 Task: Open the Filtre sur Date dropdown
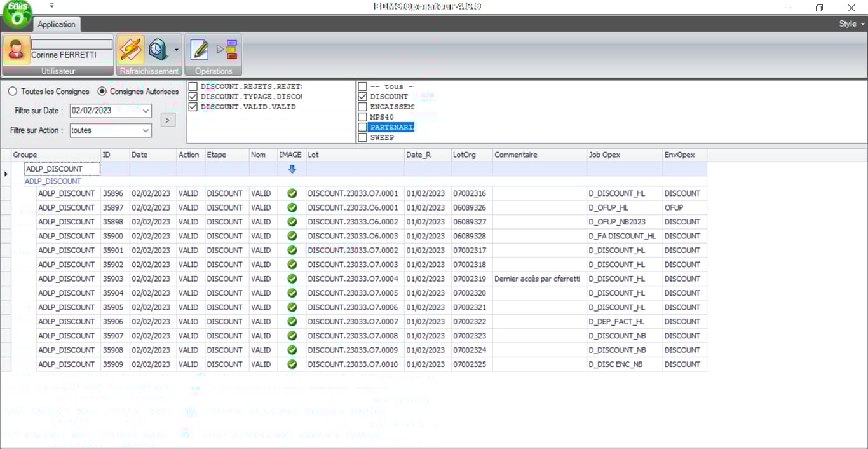click(146, 111)
